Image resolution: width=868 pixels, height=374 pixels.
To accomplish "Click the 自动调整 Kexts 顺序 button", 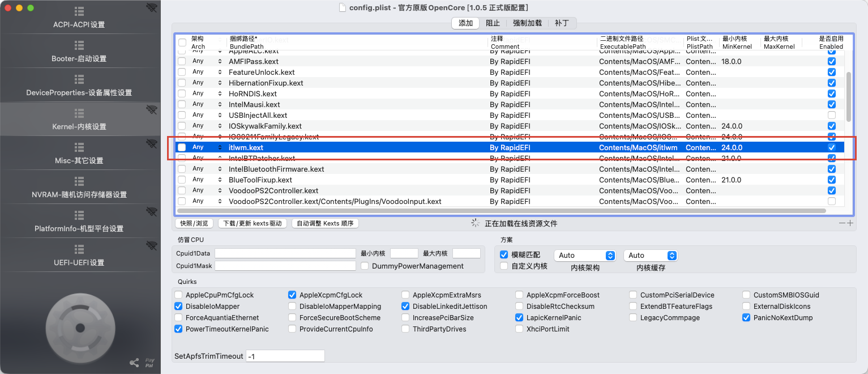I will click(325, 223).
